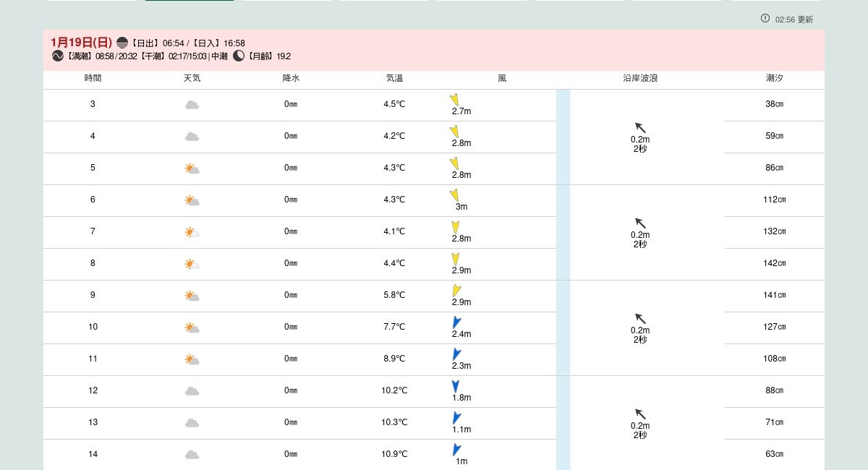This screenshot has width=868, height=470.
Task: Click the partly sunny icon for hour 5
Action: (192, 168)
